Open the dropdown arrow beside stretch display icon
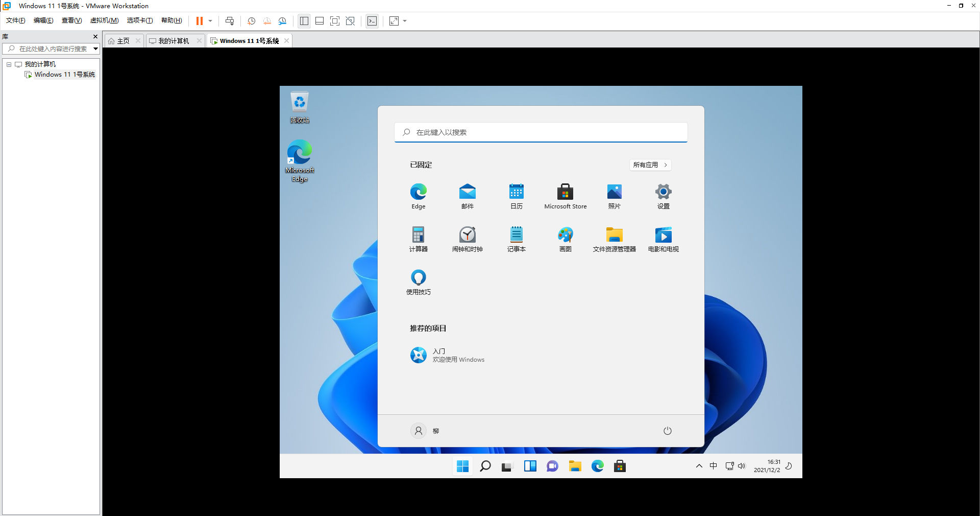Image resolution: width=980 pixels, height=516 pixels. [x=405, y=21]
